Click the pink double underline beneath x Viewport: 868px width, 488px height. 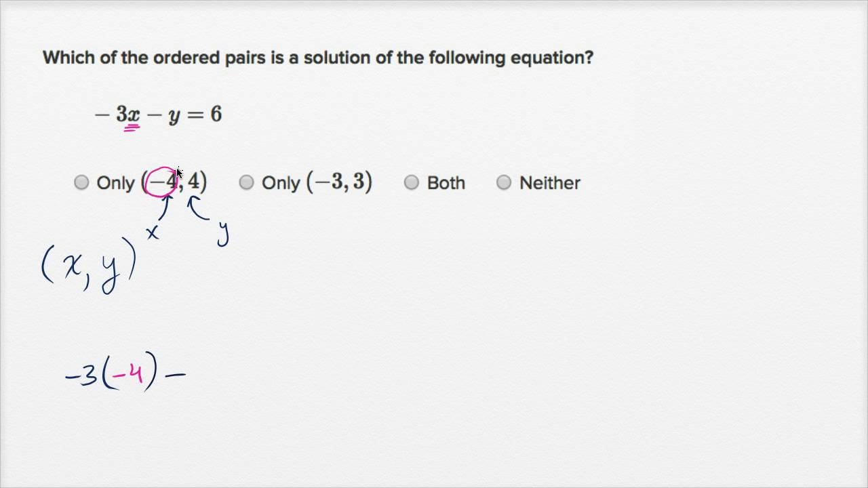coord(132,127)
